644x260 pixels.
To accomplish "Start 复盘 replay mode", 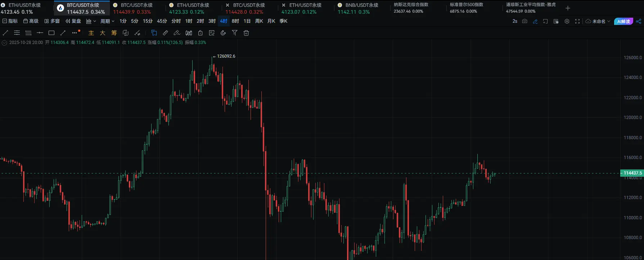I will pos(73,21).
